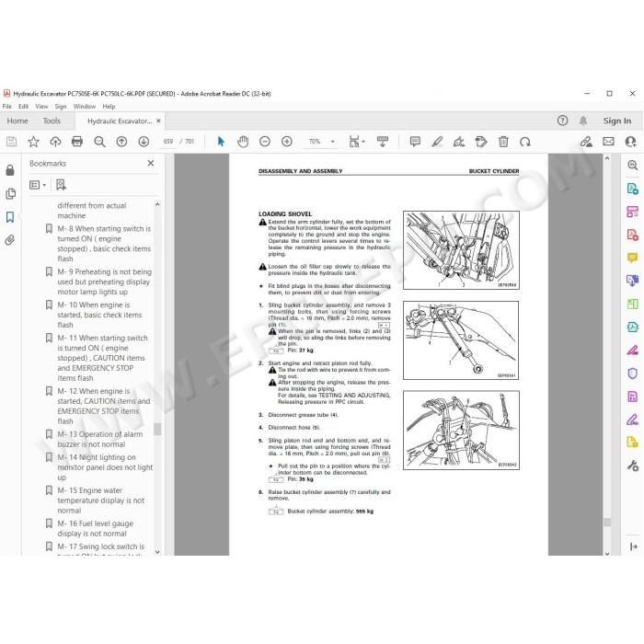644x644 pixels.
Task: Open the Edit menu
Action: (23, 107)
